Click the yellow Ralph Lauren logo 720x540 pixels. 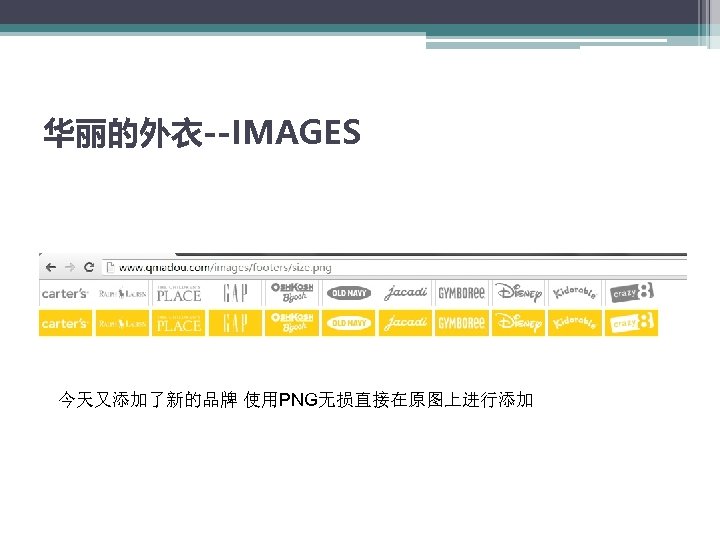click(x=122, y=323)
